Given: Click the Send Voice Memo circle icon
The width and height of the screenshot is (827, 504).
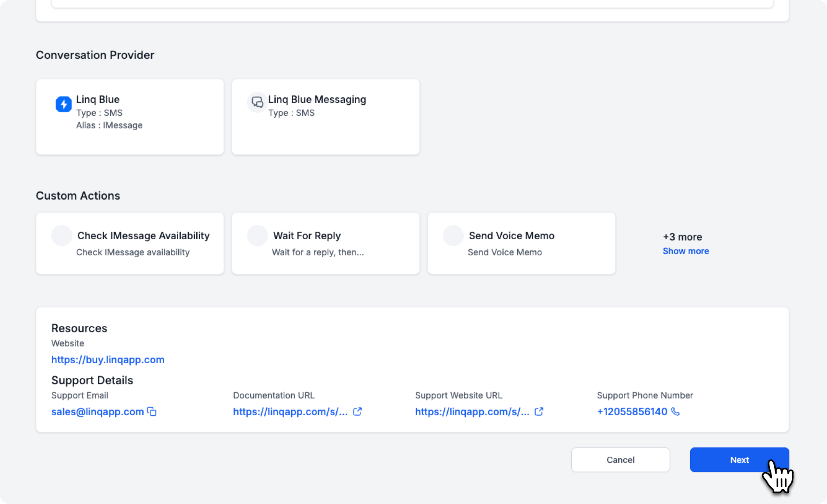Looking at the screenshot, I should click(x=453, y=235).
